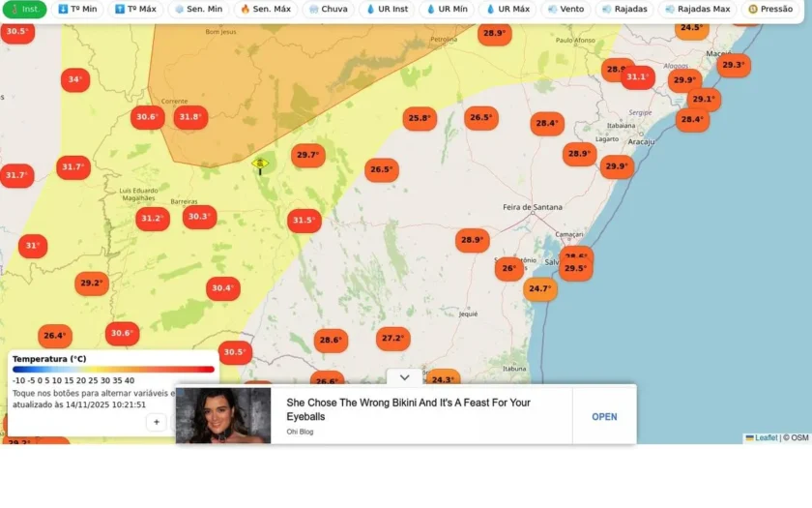Click the 34° station marker
This screenshot has width=812, height=508.
(75, 79)
